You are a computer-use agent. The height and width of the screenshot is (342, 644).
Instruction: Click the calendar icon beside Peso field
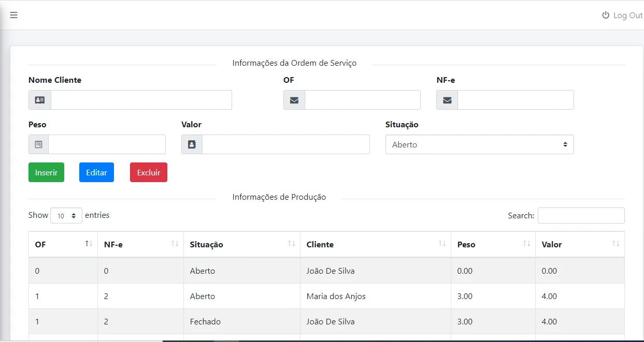39,144
